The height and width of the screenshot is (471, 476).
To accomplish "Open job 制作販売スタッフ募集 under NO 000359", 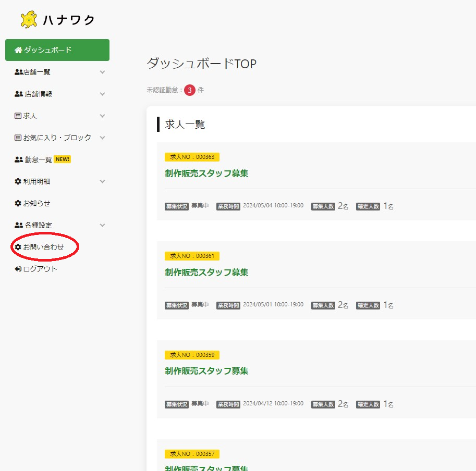I will pyautogui.click(x=206, y=371).
